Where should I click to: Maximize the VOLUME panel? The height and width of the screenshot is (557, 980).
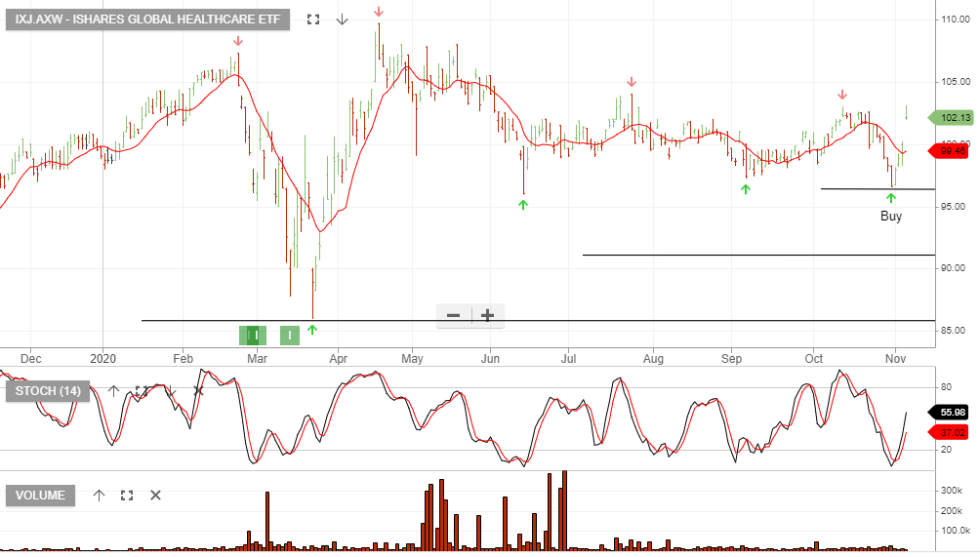126,496
